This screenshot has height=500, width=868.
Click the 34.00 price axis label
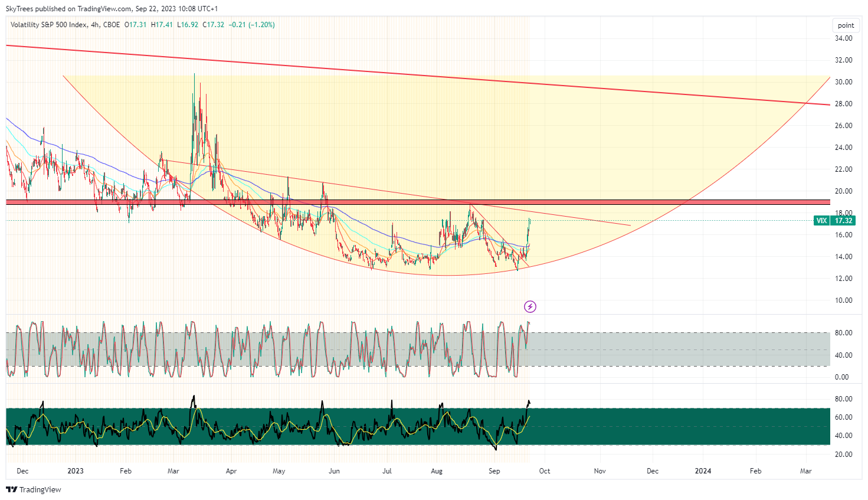pyautogui.click(x=844, y=38)
